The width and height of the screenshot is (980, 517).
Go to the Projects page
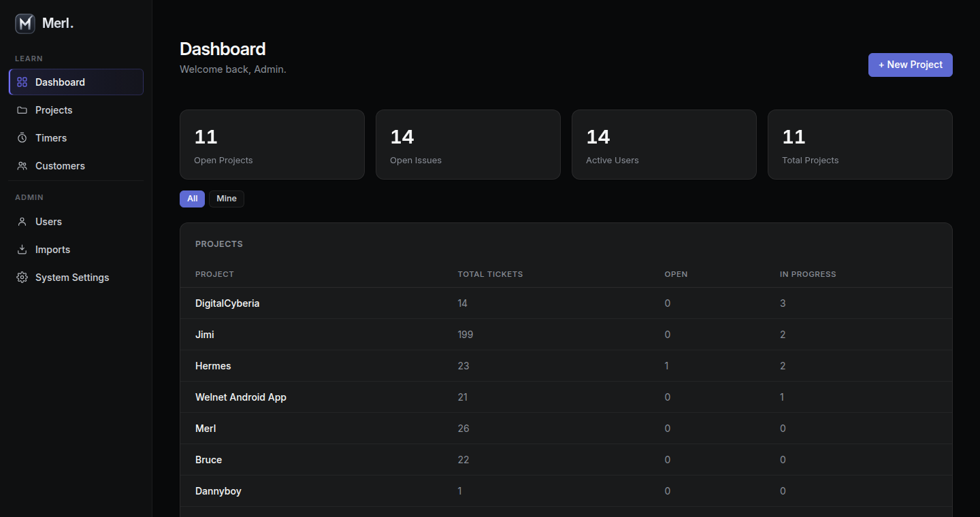tap(76, 110)
